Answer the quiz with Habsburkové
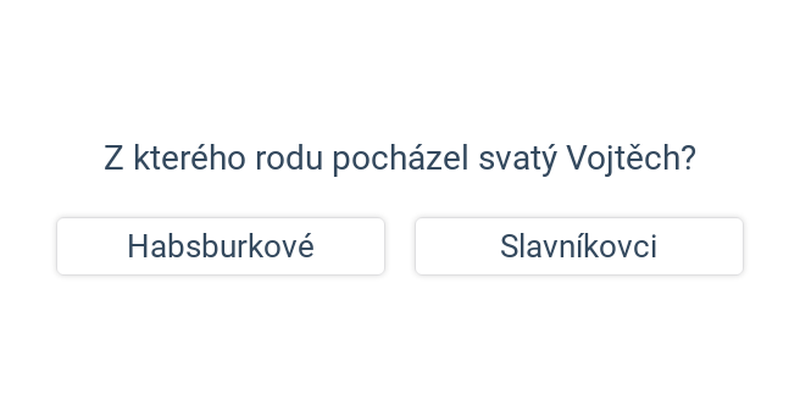This screenshot has height=400, width=800. pyautogui.click(x=220, y=246)
